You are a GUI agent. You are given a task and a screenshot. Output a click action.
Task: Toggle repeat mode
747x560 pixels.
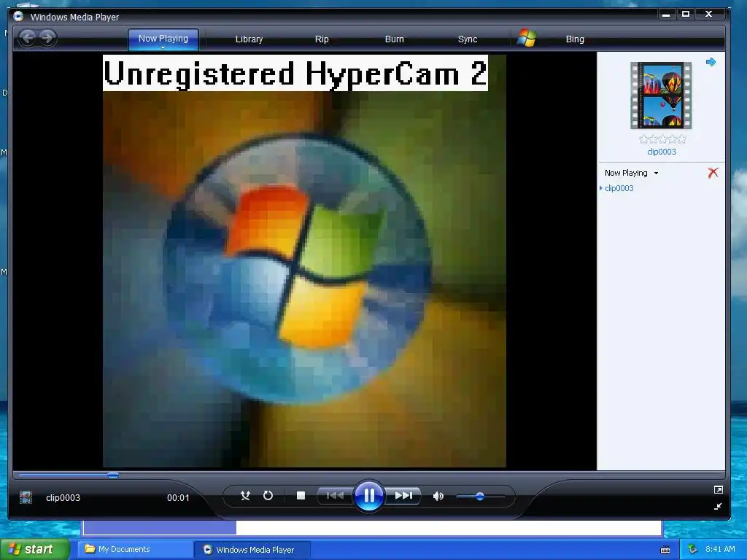coord(268,496)
